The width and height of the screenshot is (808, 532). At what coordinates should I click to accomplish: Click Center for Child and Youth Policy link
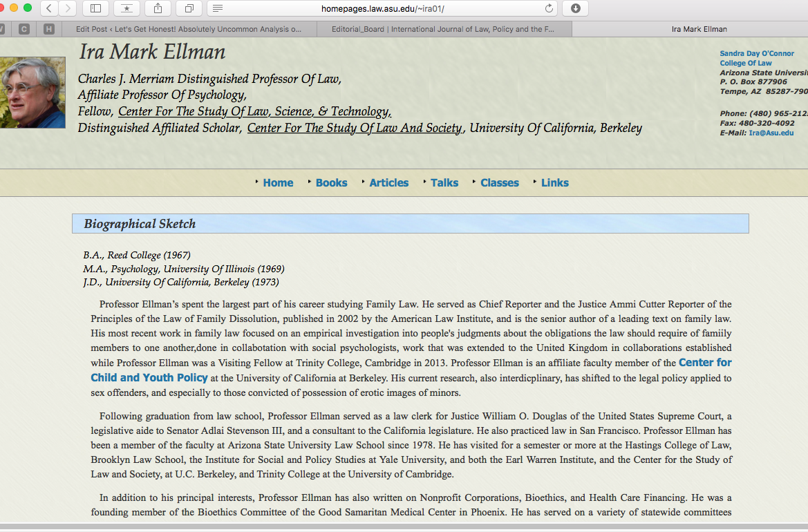point(149,377)
